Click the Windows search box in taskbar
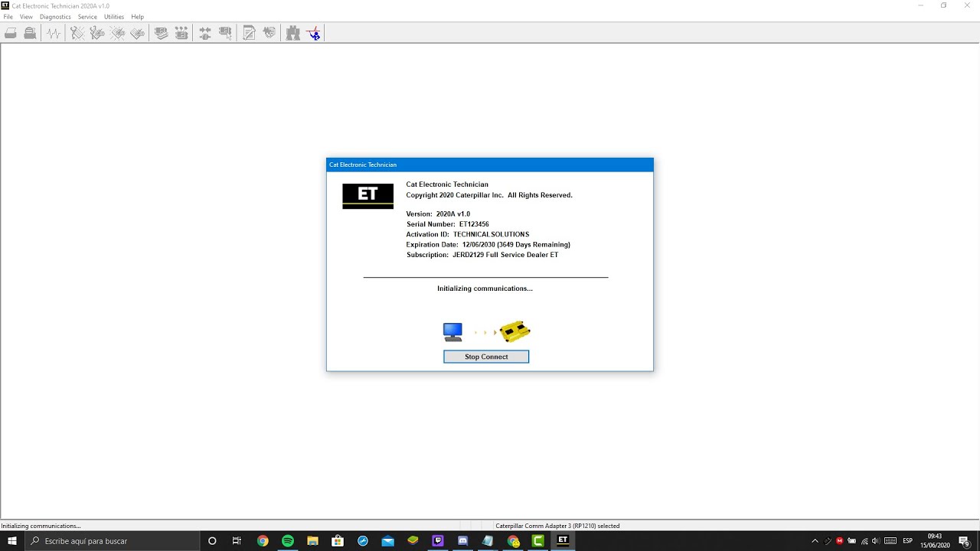The height and width of the screenshot is (551, 980). (112, 541)
